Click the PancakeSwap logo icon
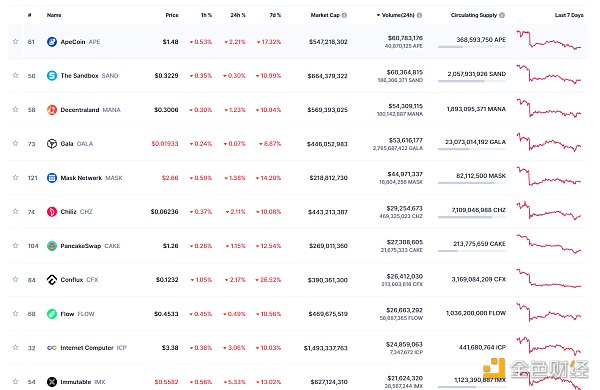This screenshot has height=390, width=600. coord(52,246)
